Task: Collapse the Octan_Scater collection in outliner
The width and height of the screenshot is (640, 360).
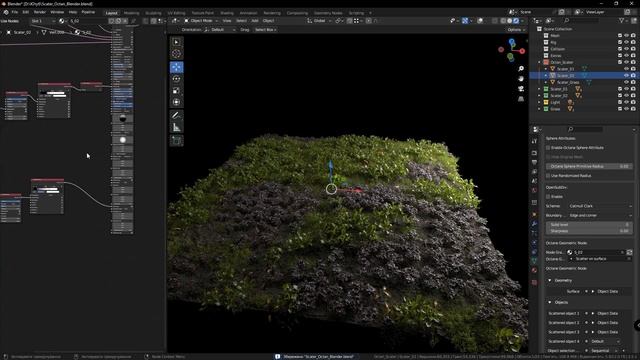Action: (540, 62)
